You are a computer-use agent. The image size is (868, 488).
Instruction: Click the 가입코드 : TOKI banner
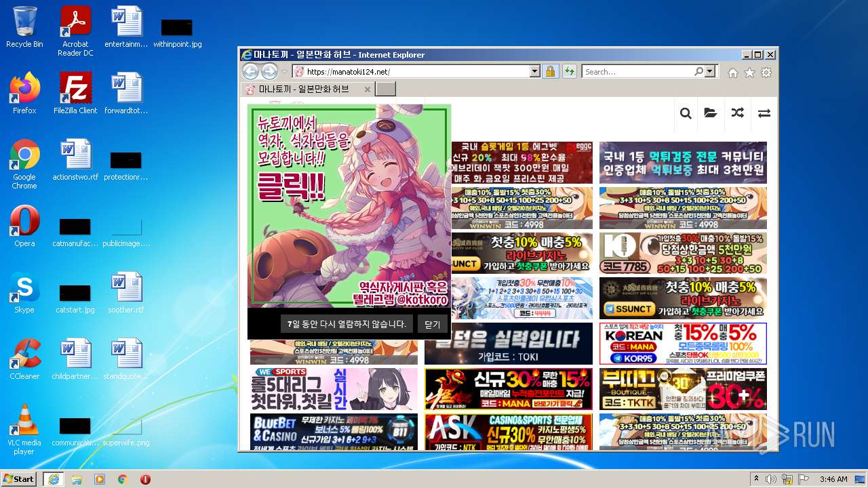click(x=508, y=344)
